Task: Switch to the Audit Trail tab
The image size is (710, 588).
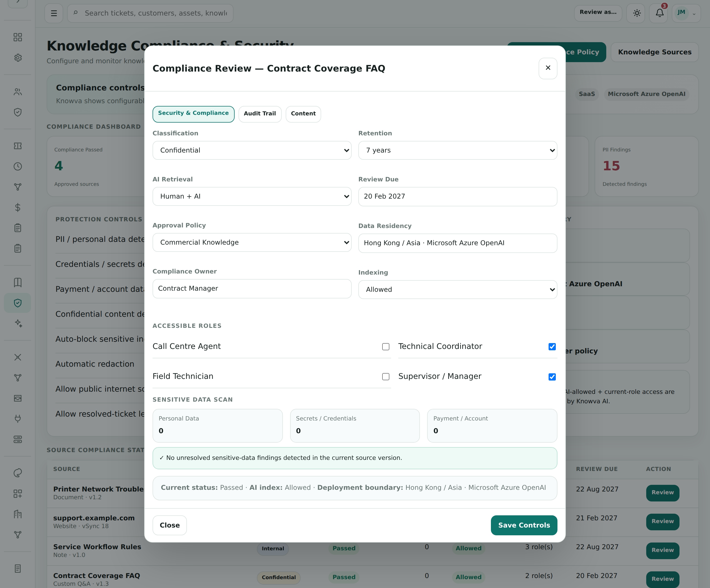Action: click(260, 114)
